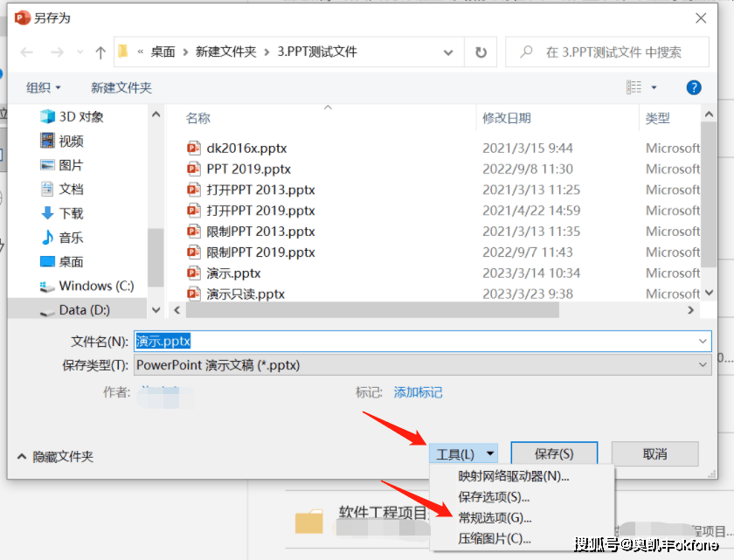734x560 pixels.
Task: Choose 压缩图片(C) menu entry
Action: 495,538
